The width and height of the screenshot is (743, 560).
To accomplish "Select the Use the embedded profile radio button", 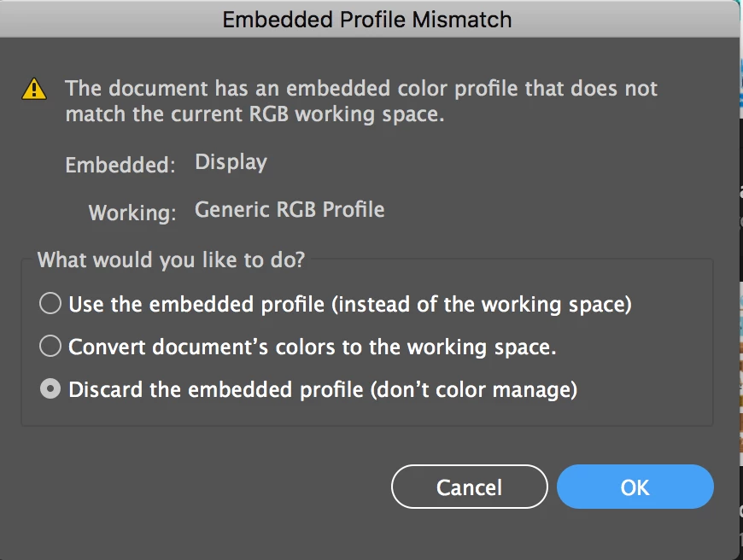I will click(x=51, y=303).
